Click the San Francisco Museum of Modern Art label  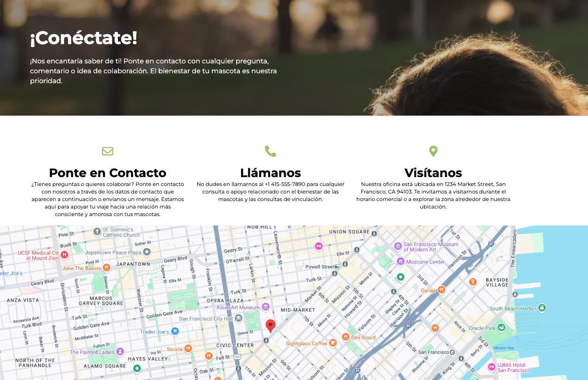coord(431,247)
